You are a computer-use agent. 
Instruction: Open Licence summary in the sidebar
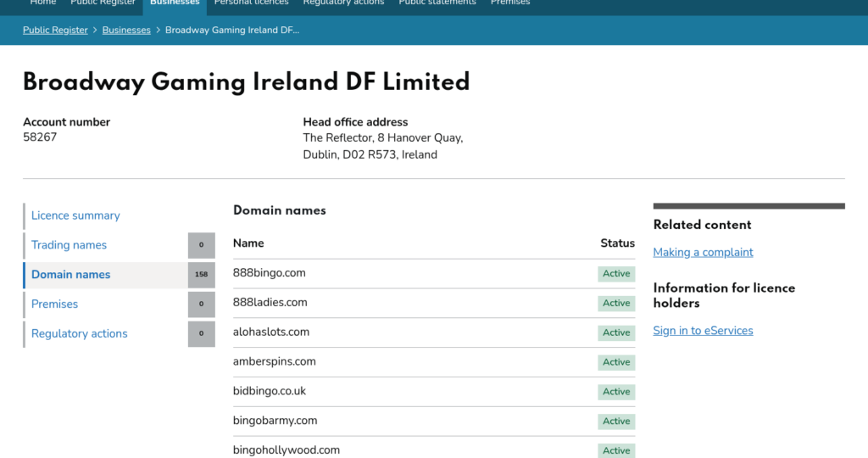[x=75, y=215]
